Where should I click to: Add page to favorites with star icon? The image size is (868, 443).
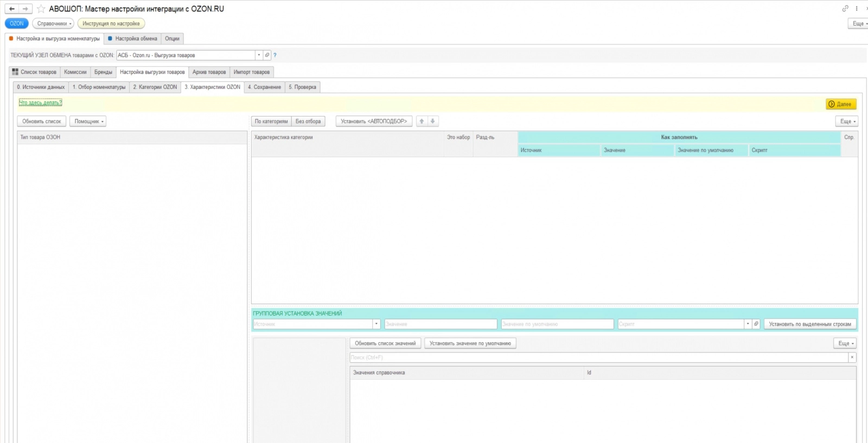pos(41,9)
